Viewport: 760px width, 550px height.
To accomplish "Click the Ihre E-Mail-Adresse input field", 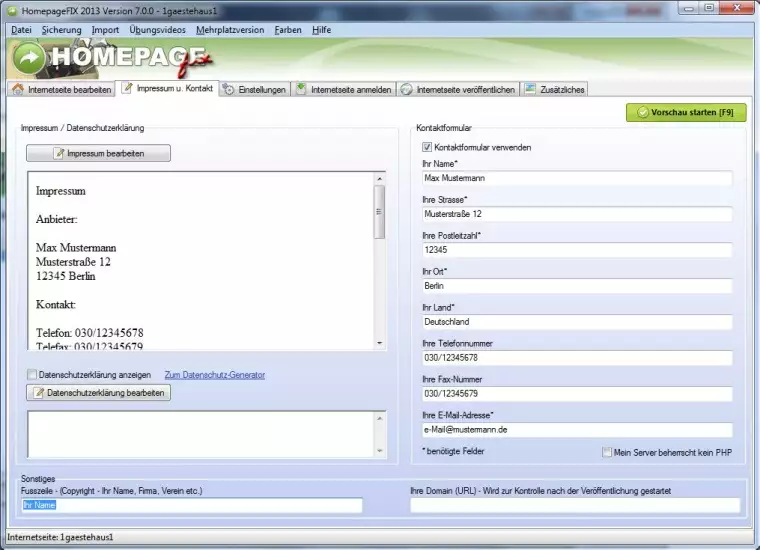I will click(577, 430).
